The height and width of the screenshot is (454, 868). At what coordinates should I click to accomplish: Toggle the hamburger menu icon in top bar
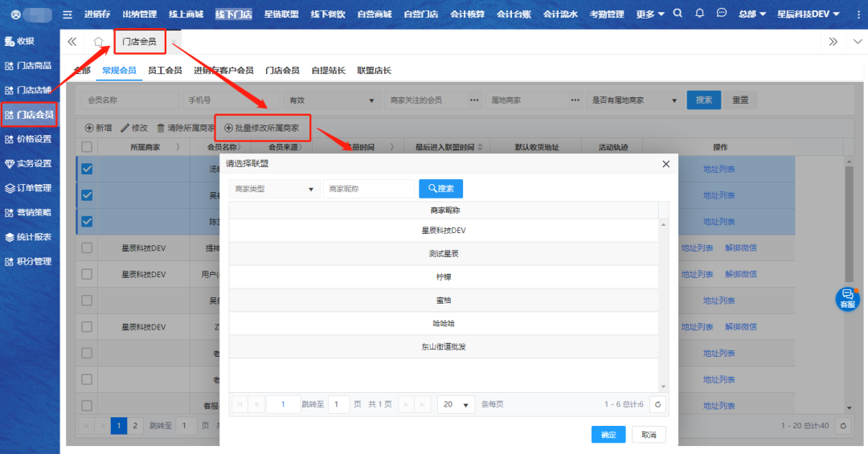pos(68,14)
